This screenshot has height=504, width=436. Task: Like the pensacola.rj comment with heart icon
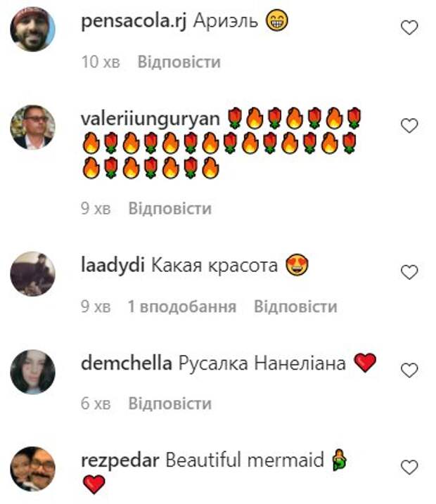pyautogui.click(x=409, y=27)
